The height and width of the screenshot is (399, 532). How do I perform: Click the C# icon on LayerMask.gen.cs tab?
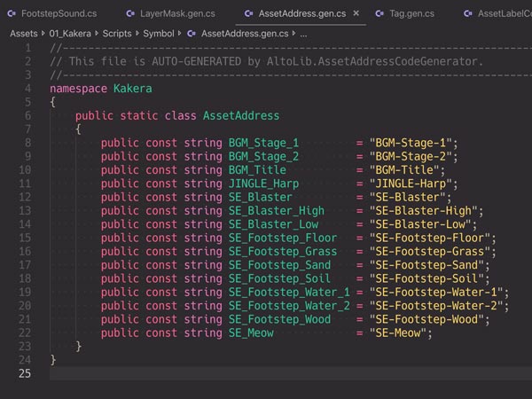[131, 13]
